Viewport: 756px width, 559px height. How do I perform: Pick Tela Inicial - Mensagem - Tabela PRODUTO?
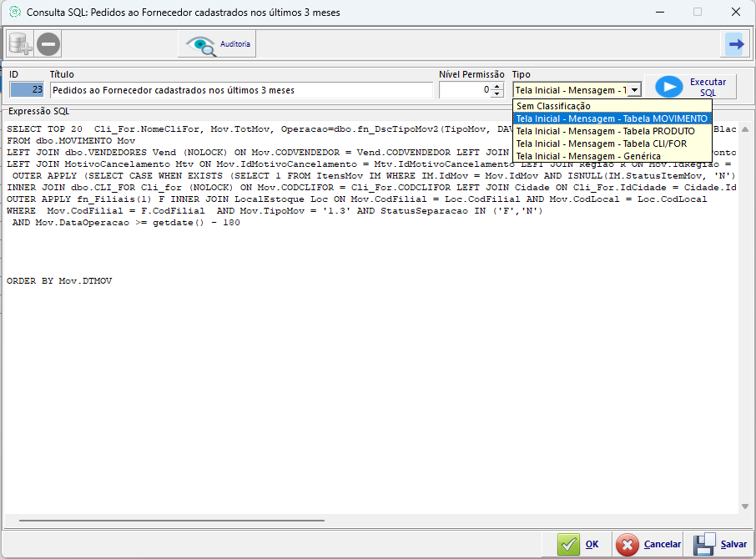(x=605, y=131)
